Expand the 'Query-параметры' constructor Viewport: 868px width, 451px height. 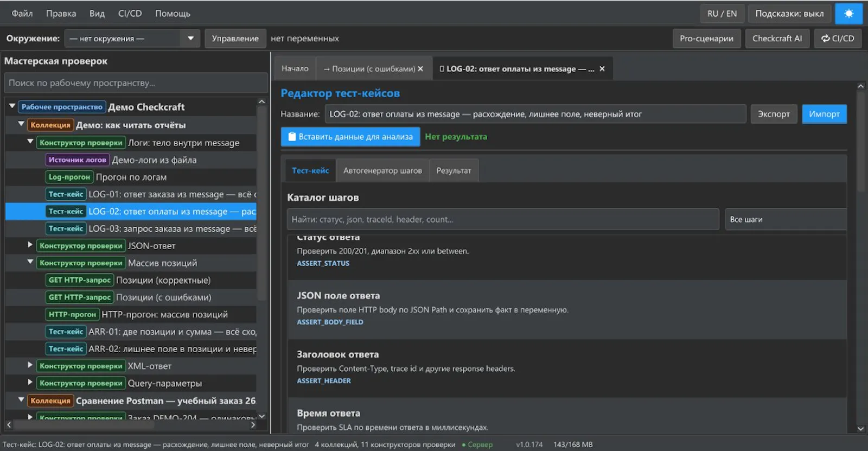30,383
